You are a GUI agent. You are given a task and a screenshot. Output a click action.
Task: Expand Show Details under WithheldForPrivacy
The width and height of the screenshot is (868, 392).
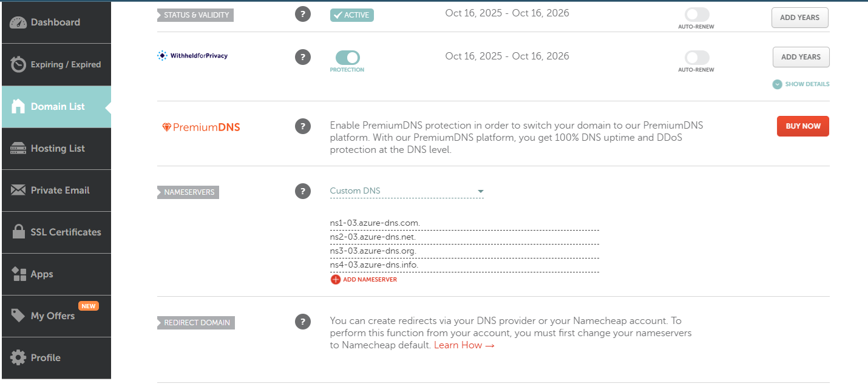click(x=801, y=84)
